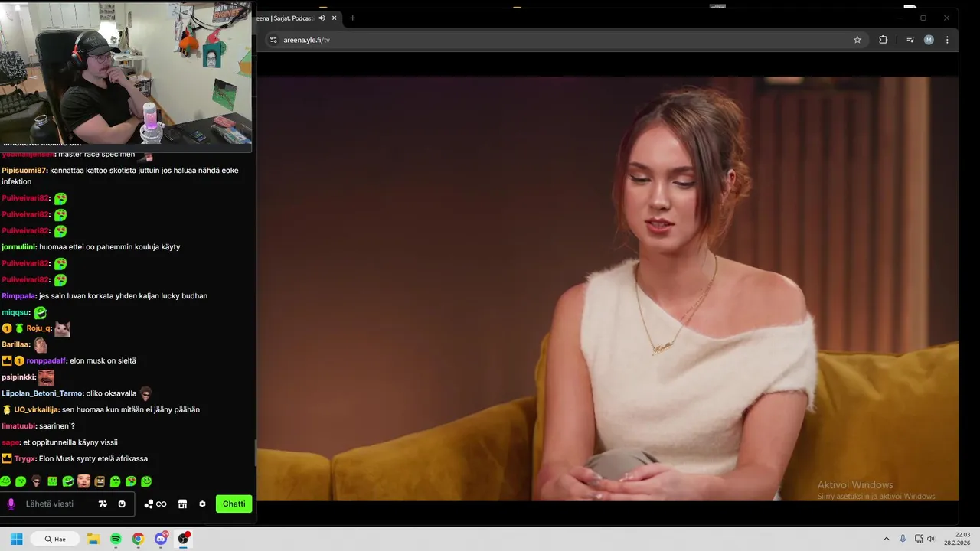Select the green square emote in quick row
980x551 pixels.
pyautogui.click(x=52, y=481)
